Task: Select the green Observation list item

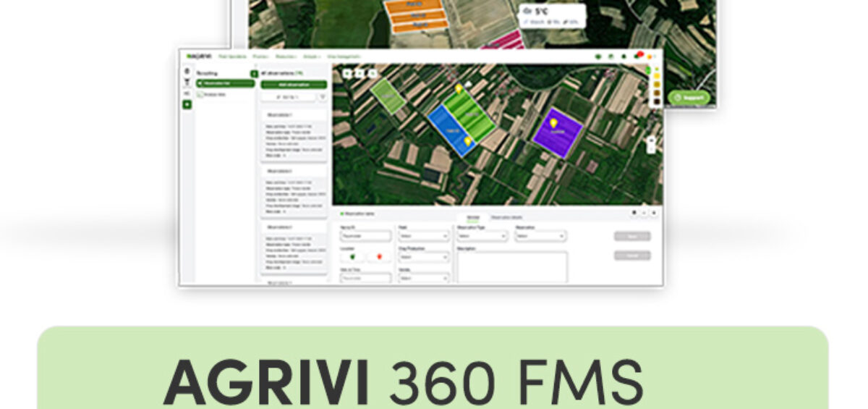Action: click(226, 84)
